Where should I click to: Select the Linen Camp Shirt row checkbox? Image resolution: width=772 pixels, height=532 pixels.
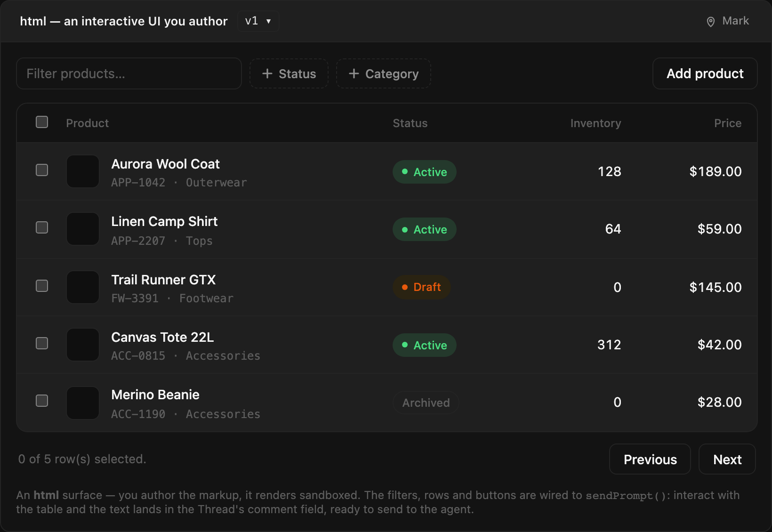click(42, 227)
